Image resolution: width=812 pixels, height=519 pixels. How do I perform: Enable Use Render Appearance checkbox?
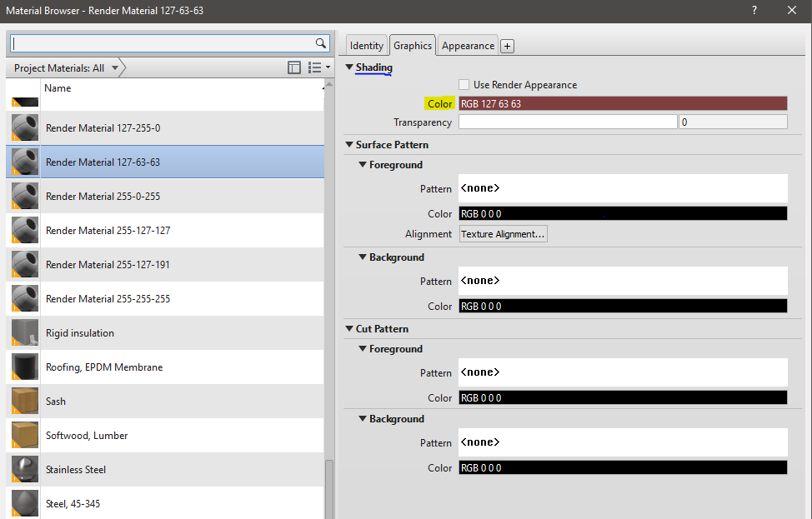[464, 84]
